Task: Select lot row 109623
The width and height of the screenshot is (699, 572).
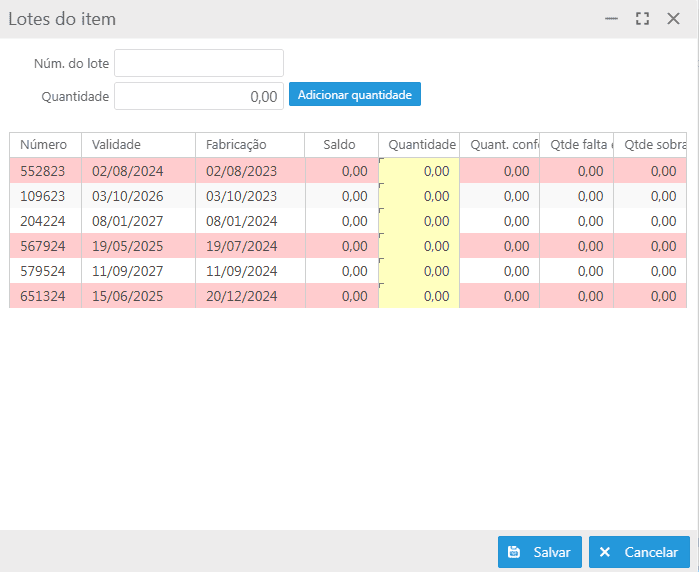Action: 43,196
